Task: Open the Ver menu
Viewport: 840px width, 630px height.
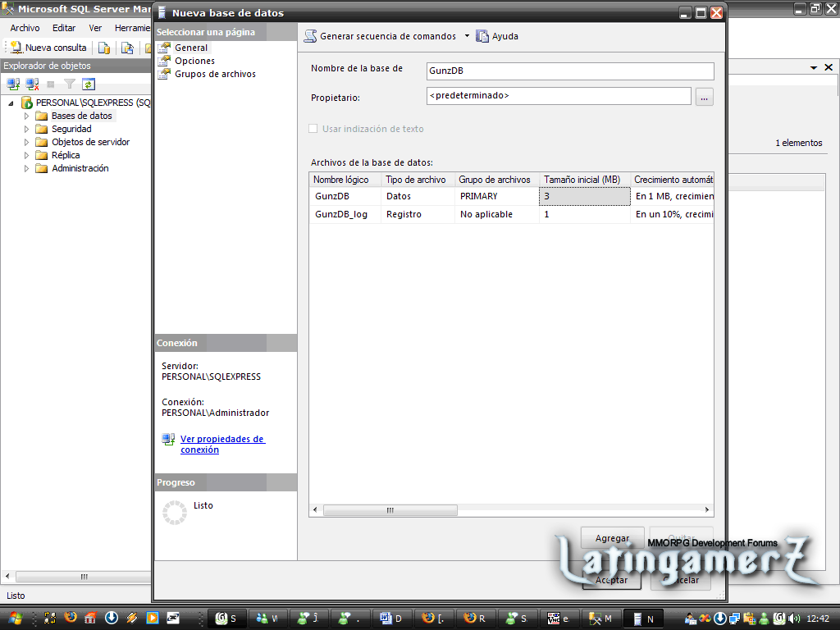Action: coord(95,28)
